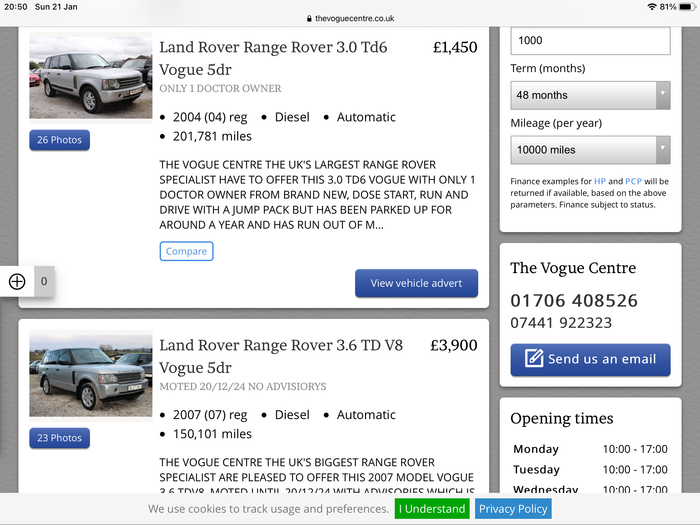Open the 3.6 TD V8 Vogue 5dr listing title
Screen dimensions: 700x525
(x=281, y=356)
